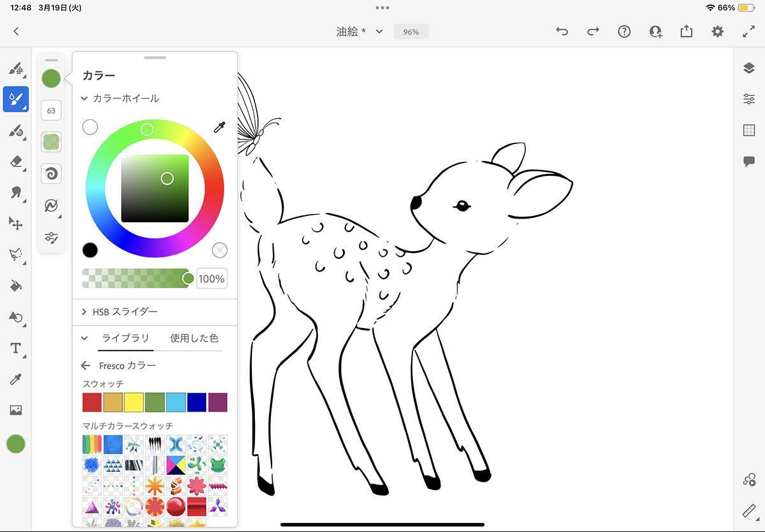This screenshot has height=532, width=765.
Task: Select the Text tool
Action: pos(16,348)
